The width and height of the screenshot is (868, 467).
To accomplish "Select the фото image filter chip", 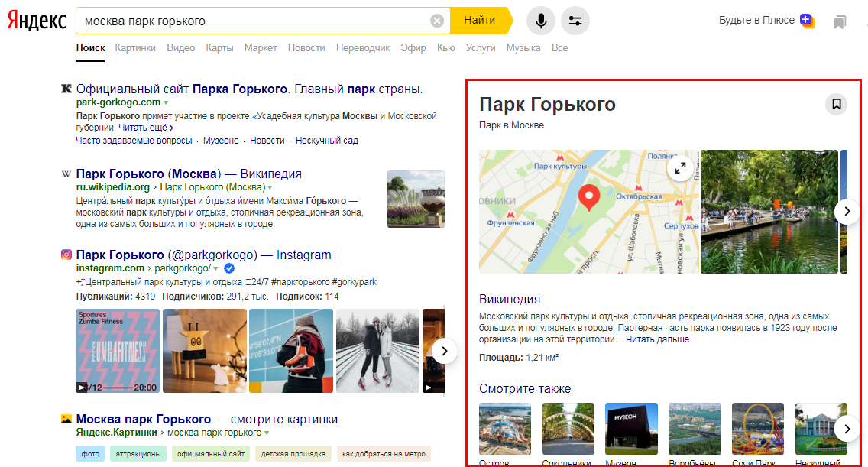I will pyautogui.click(x=90, y=454).
